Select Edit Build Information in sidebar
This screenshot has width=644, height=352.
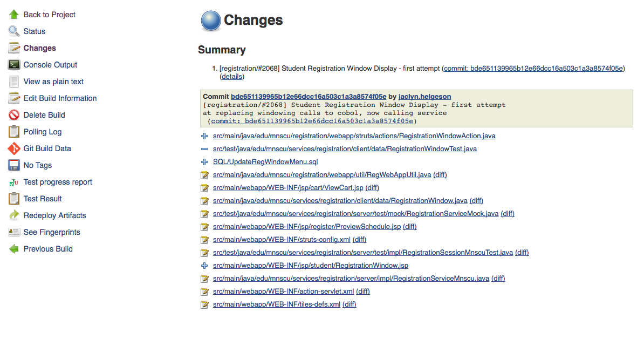(x=60, y=98)
